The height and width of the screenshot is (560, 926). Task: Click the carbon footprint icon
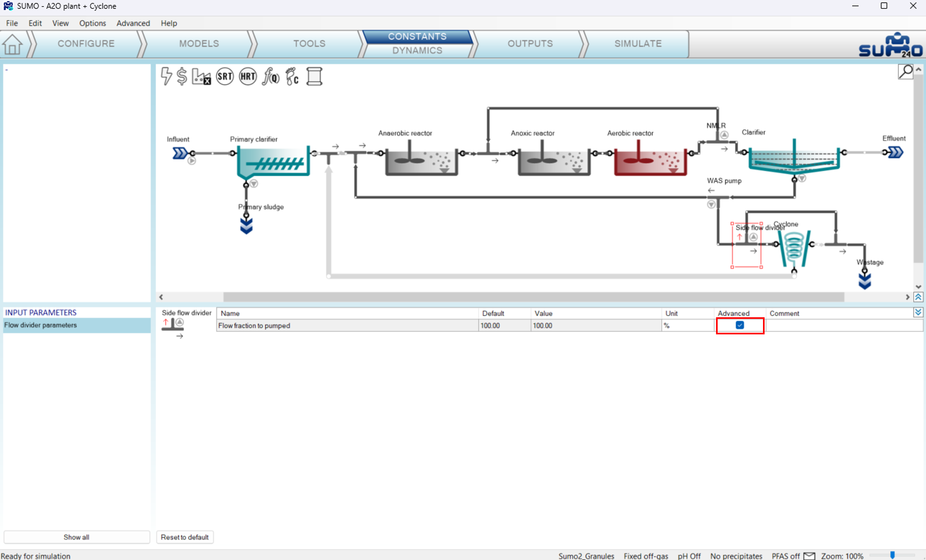pyautogui.click(x=292, y=76)
